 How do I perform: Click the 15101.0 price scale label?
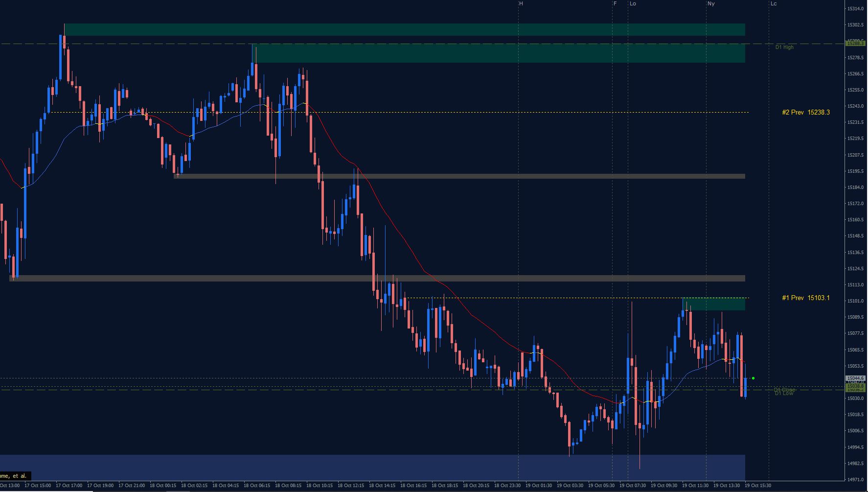(x=856, y=301)
